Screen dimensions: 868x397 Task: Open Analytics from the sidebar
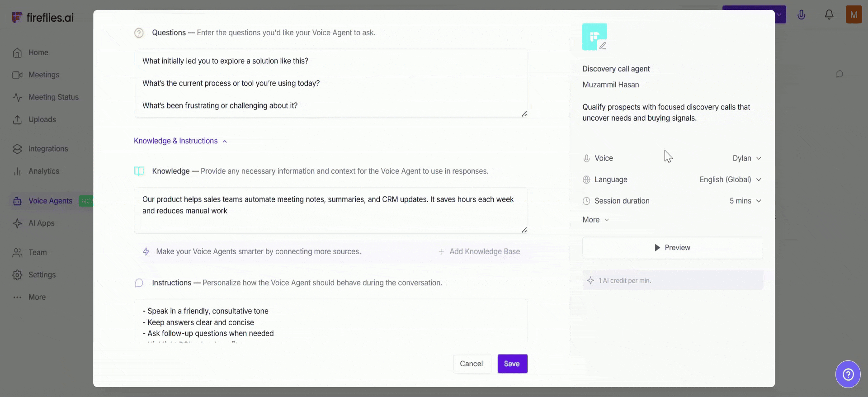click(17, 171)
